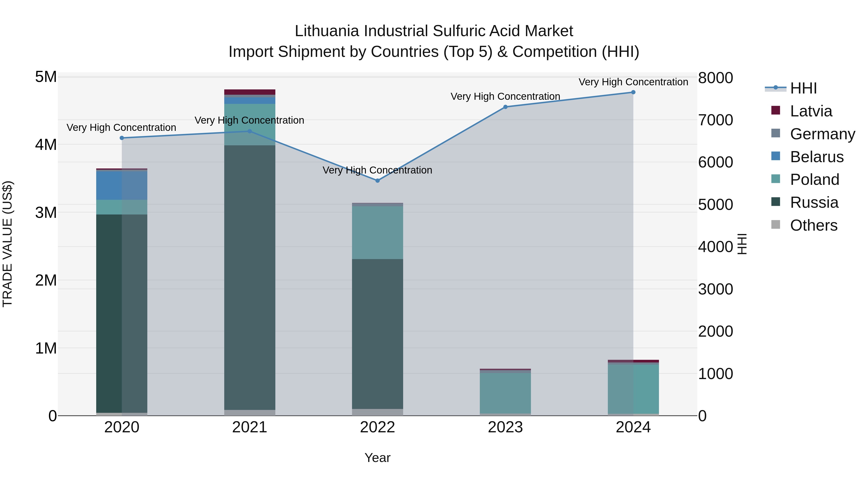The height and width of the screenshot is (488, 868).
Task: Click the vertical HHI right axis title
Action: click(x=742, y=244)
